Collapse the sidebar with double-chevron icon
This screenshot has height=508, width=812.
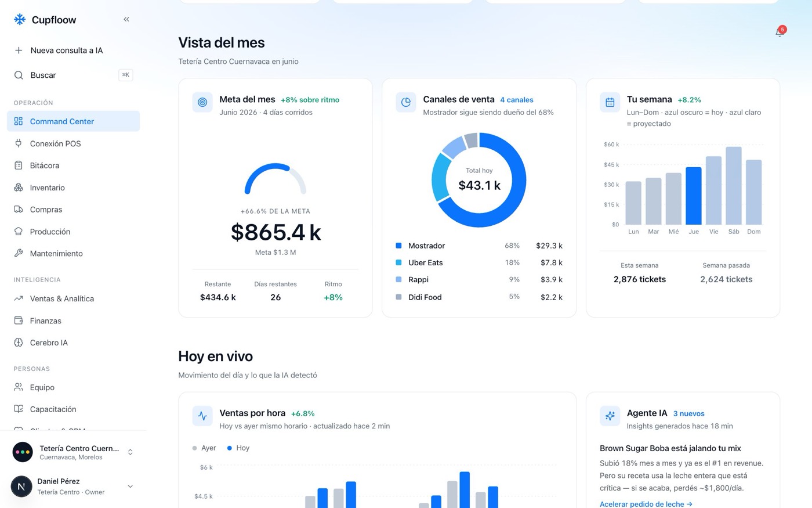126,20
